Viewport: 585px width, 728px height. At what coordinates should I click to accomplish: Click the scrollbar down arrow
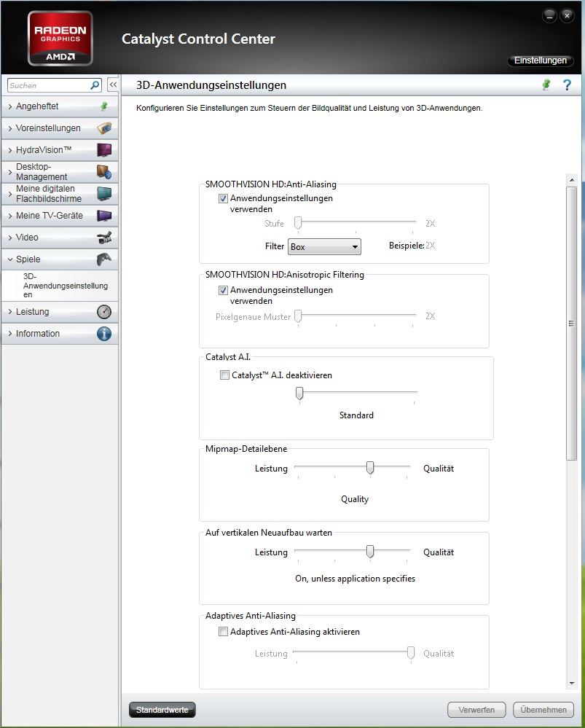pyautogui.click(x=572, y=684)
